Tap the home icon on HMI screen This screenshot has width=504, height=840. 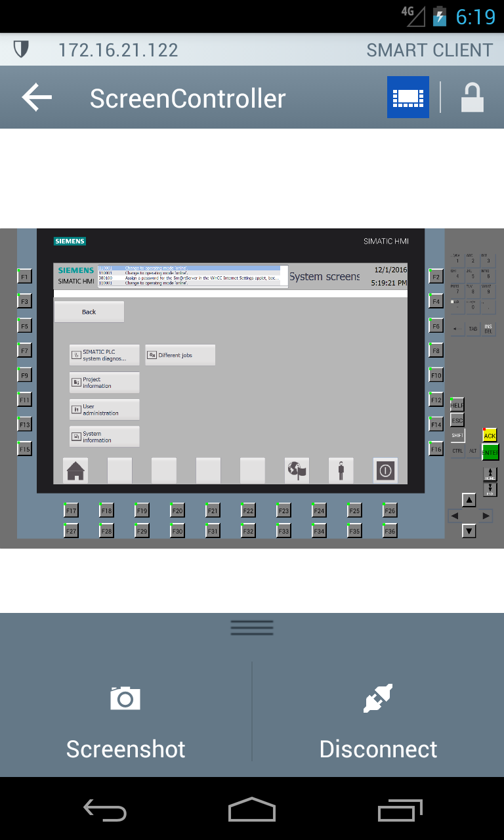pyautogui.click(x=76, y=471)
